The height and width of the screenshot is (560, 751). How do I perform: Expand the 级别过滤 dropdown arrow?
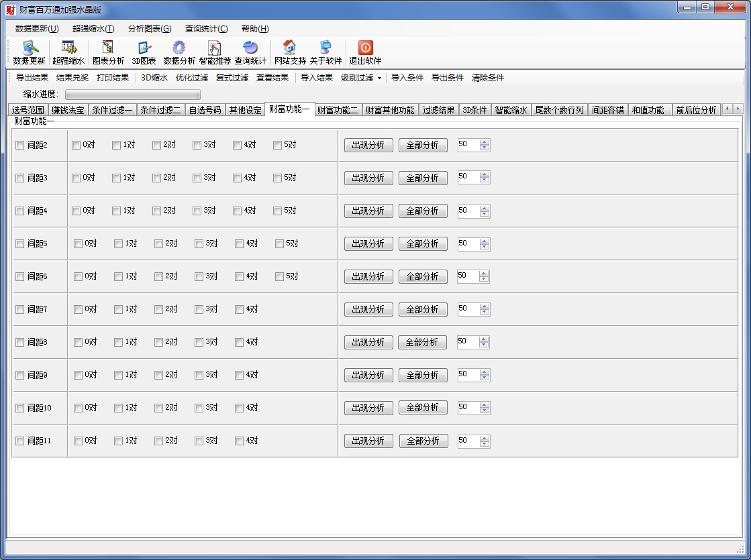click(x=379, y=78)
